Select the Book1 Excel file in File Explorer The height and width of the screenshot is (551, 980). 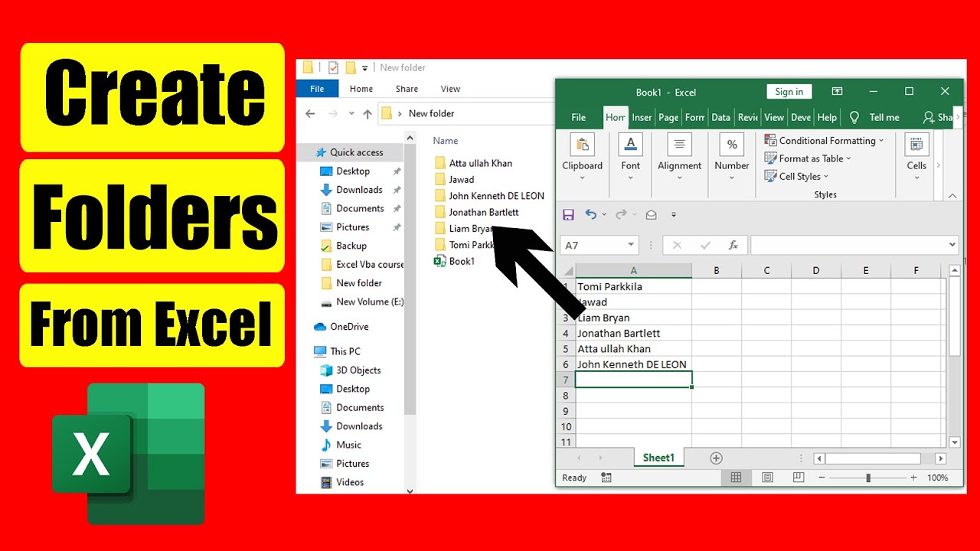tap(454, 262)
